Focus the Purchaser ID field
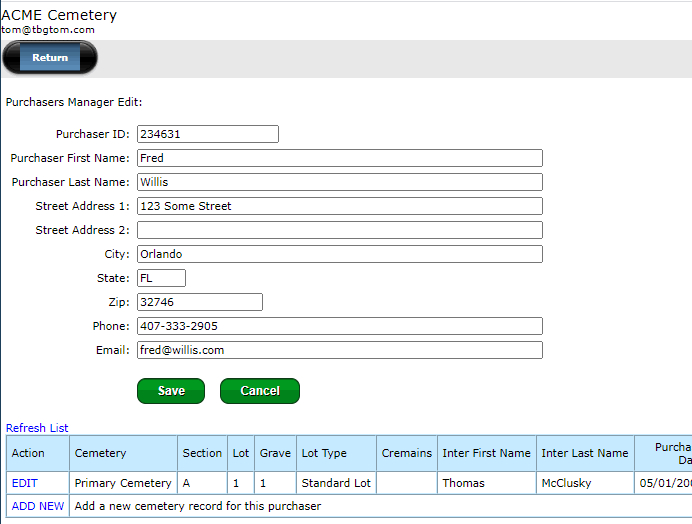The image size is (692, 524). click(x=207, y=134)
